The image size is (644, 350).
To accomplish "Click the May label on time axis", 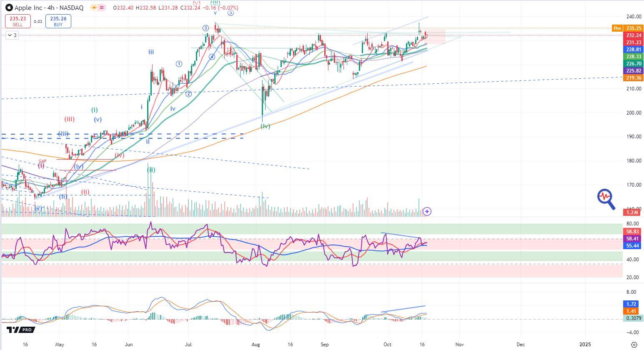I will pos(59,345).
